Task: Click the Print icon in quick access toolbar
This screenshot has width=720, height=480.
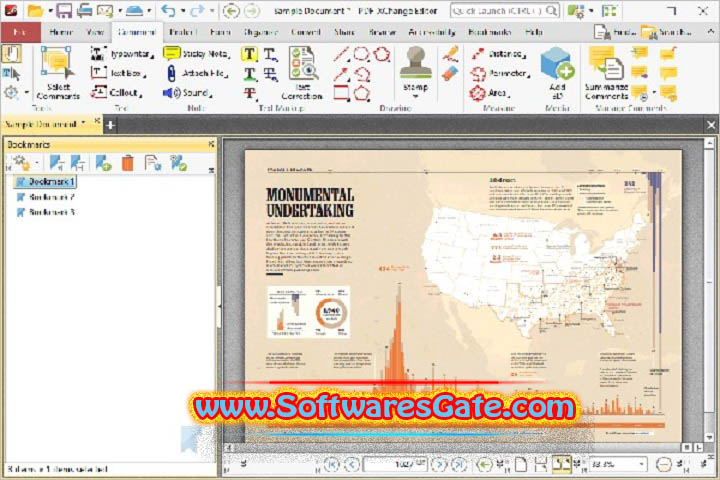Action: coord(84,10)
